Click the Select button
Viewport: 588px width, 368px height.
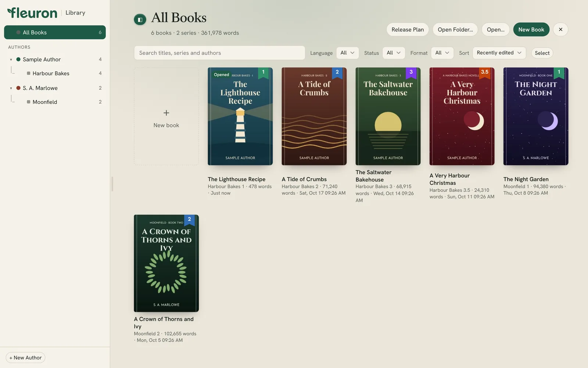pos(542,53)
